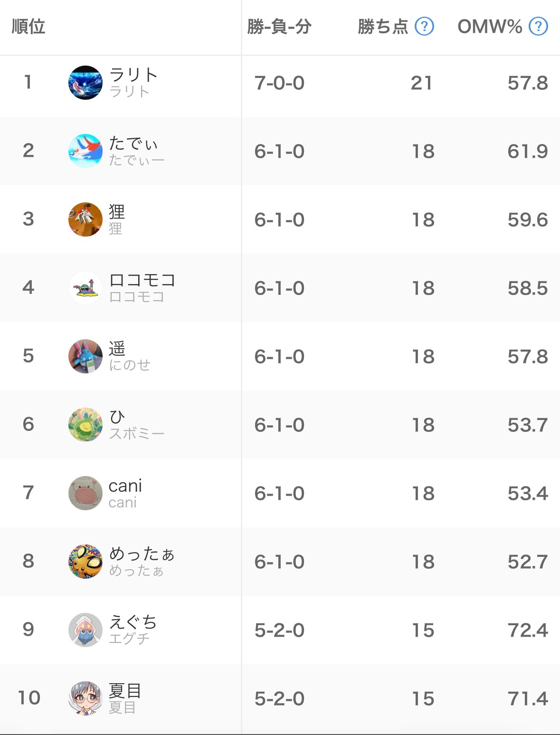Select player name めったぁ
The width and height of the screenshot is (560, 735).
(x=142, y=554)
